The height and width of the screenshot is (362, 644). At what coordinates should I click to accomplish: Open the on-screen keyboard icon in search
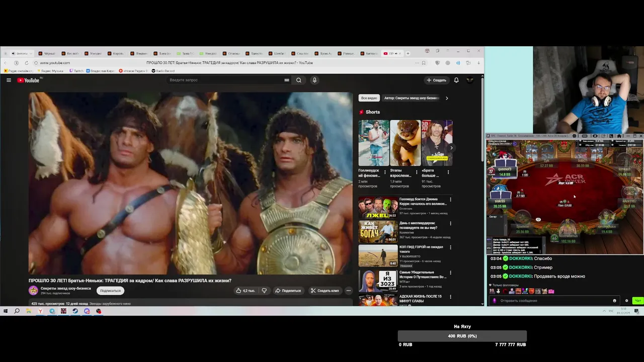tap(287, 80)
